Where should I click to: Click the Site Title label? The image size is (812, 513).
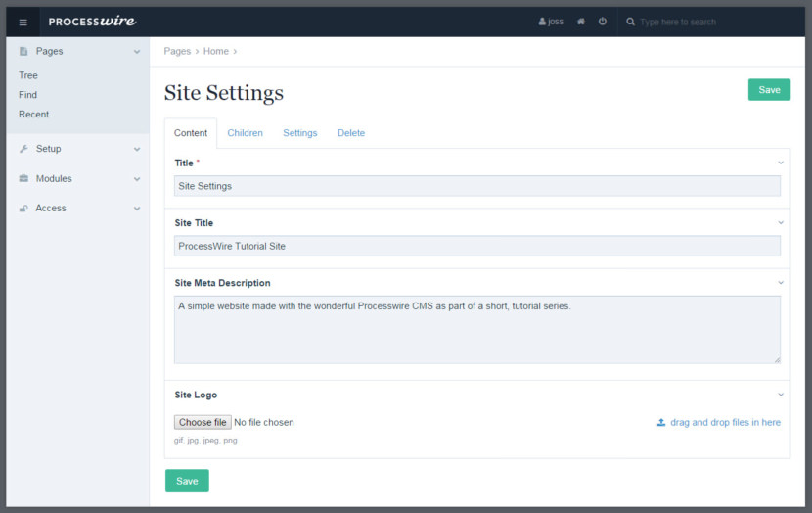(194, 223)
